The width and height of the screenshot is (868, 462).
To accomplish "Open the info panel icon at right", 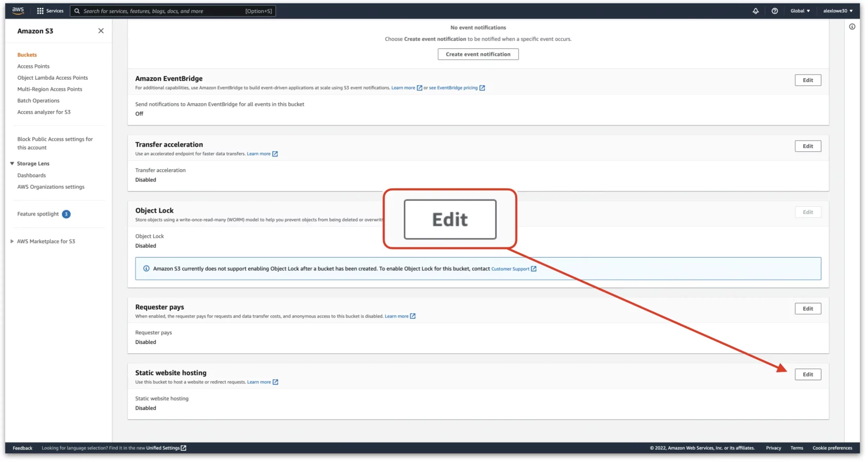I will (852, 27).
